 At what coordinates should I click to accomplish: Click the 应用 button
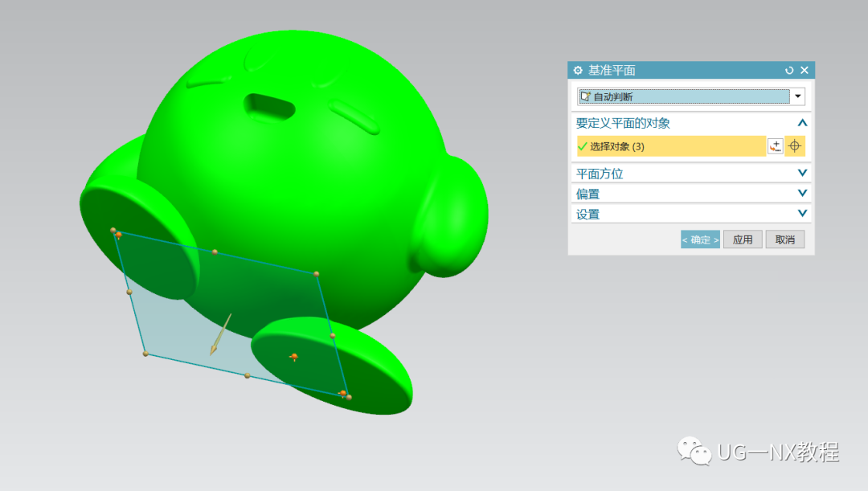pyautogui.click(x=743, y=239)
